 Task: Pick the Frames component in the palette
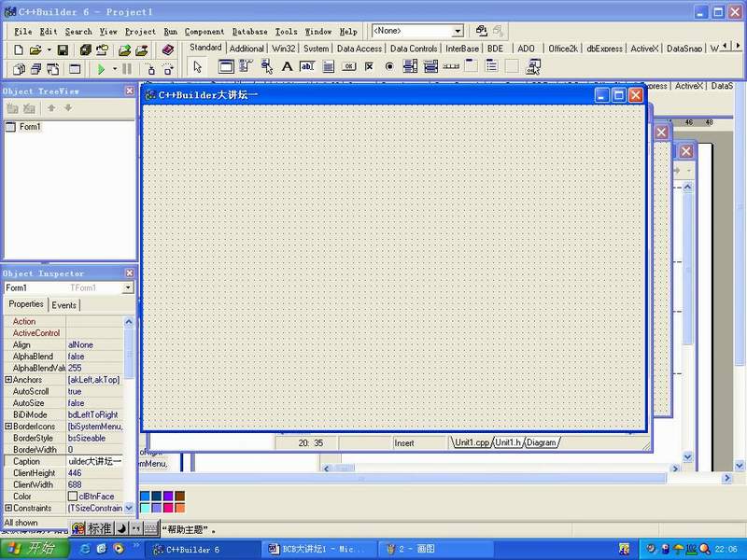pos(226,66)
